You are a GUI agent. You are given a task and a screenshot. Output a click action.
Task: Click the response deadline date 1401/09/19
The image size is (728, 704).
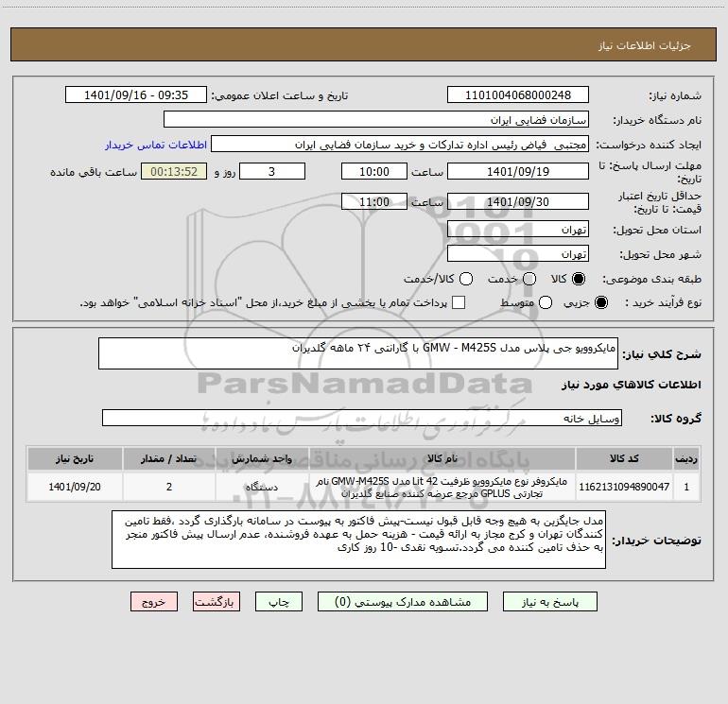[518, 171]
